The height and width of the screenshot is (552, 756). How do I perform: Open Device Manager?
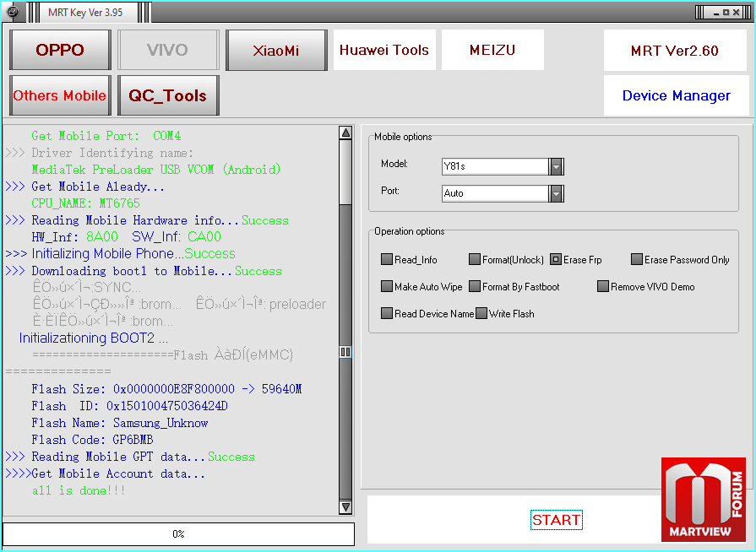[x=676, y=95]
